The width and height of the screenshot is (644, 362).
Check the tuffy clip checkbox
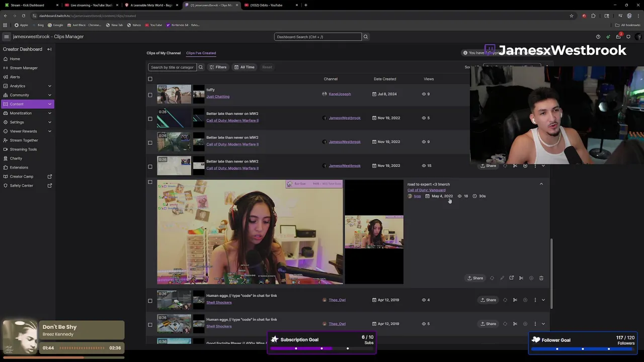[150, 95]
